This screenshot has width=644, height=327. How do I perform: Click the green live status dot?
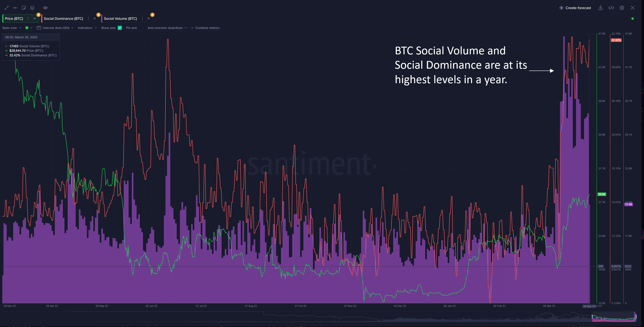[x=633, y=18]
